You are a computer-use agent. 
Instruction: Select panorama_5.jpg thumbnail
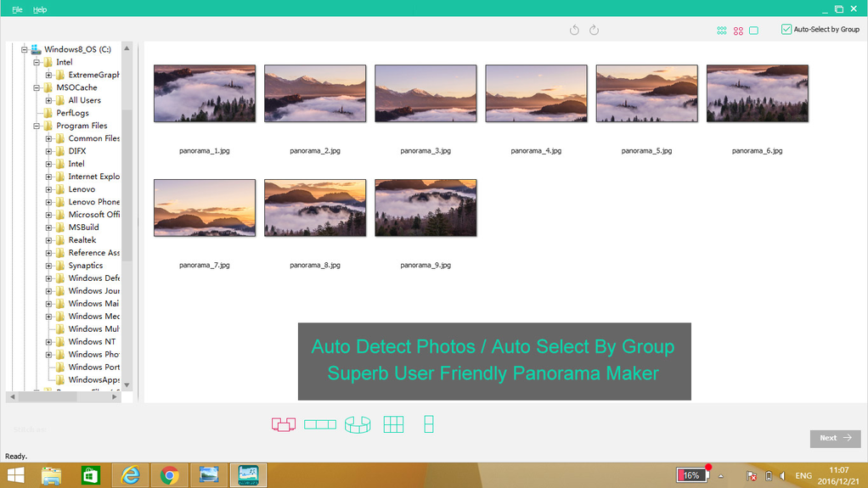[646, 93]
